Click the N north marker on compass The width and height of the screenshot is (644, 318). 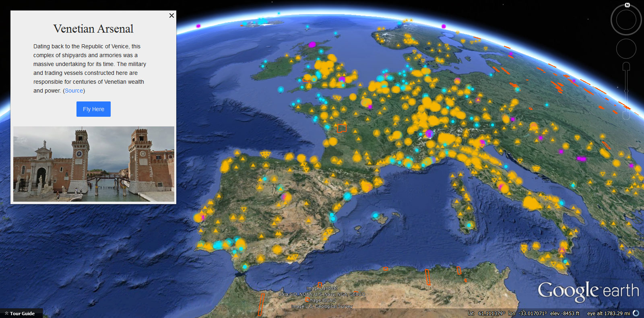pyautogui.click(x=627, y=5)
